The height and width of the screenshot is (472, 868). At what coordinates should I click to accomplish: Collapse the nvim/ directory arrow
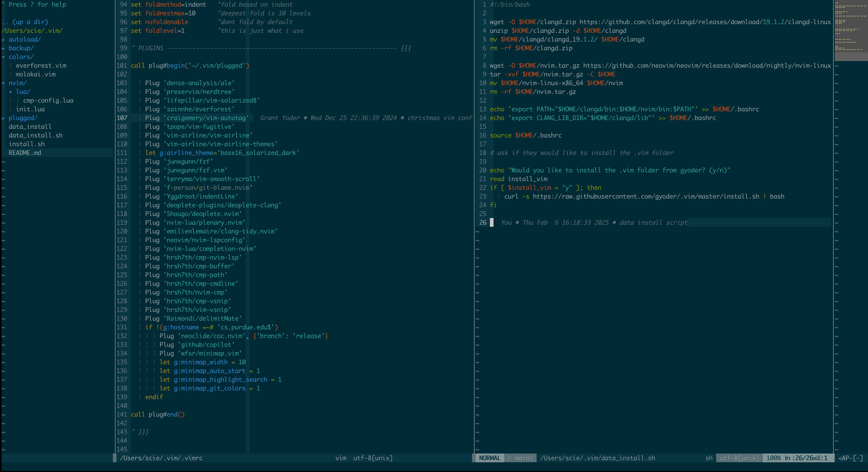[x=3, y=83]
